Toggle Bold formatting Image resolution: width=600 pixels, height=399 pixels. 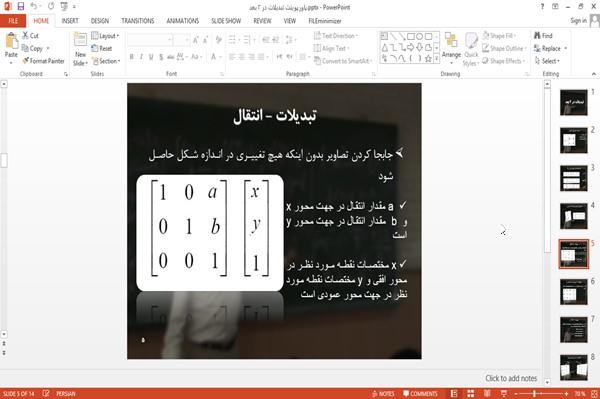pyautogui.click(x=132, y=57)
